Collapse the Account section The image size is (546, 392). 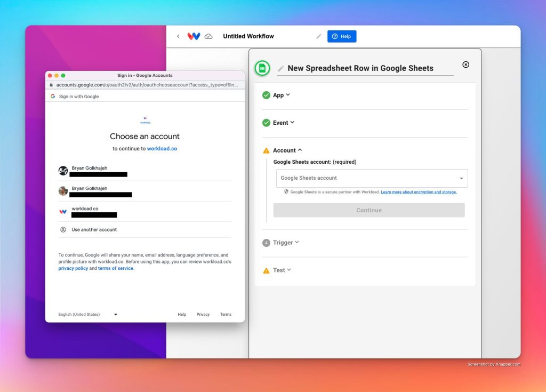pyautogui.click(x=287, y=150)
